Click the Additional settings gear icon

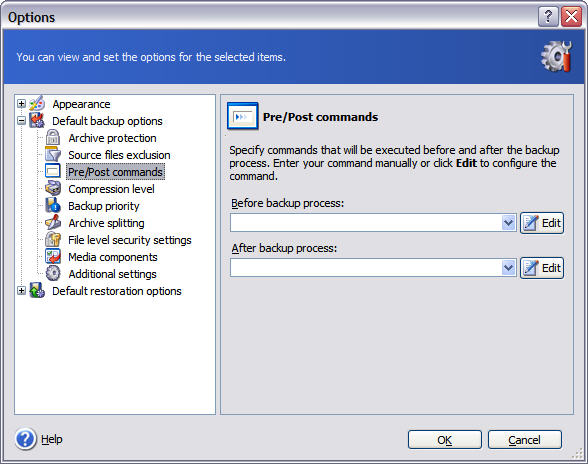(x=52, y=273)
